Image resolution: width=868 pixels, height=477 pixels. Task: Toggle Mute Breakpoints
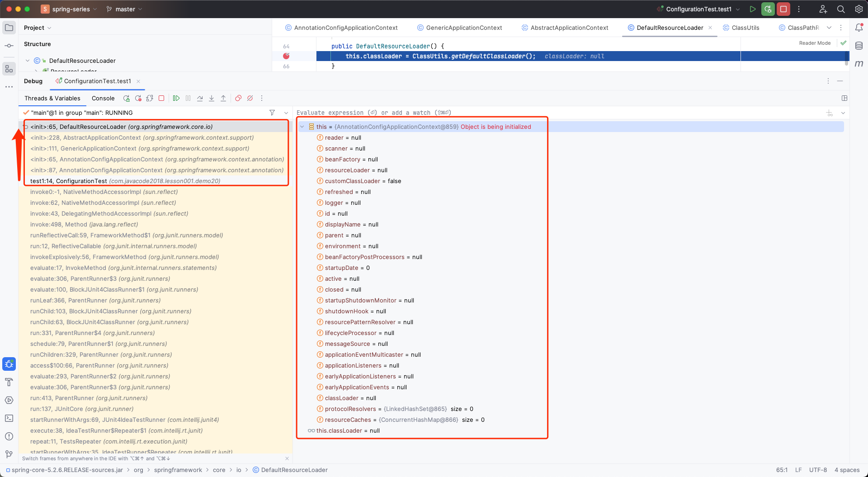[x=250, y=98]
